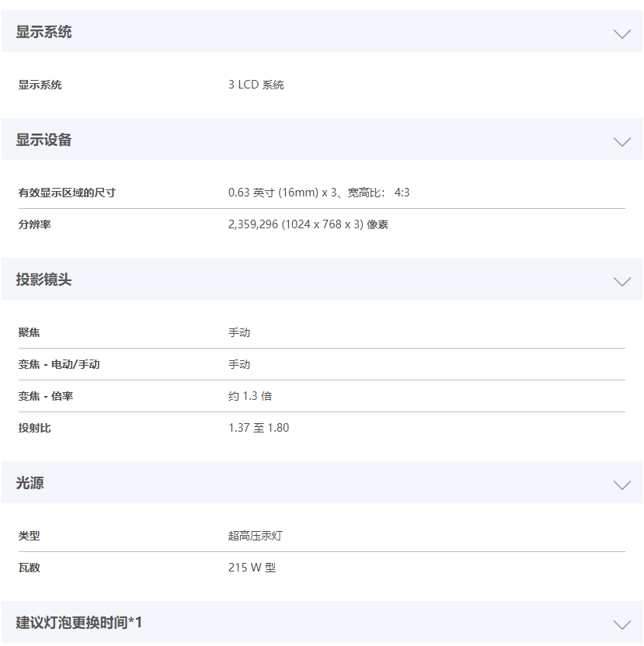Screen dimensions: 644x646
Task: Collapse the 显示设备 section chevron
Action: (621, 142)
